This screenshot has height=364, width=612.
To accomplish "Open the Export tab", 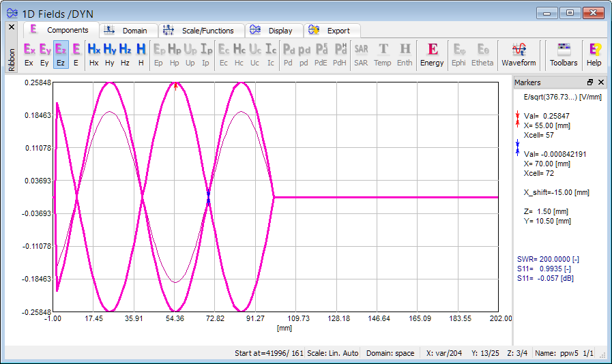I will [332, 31].
